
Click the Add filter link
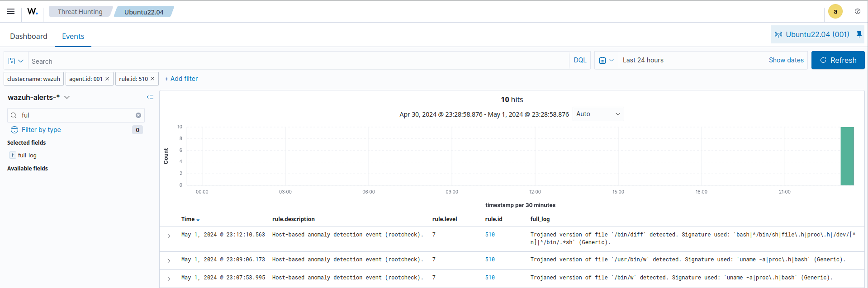(x=181, y=79)
